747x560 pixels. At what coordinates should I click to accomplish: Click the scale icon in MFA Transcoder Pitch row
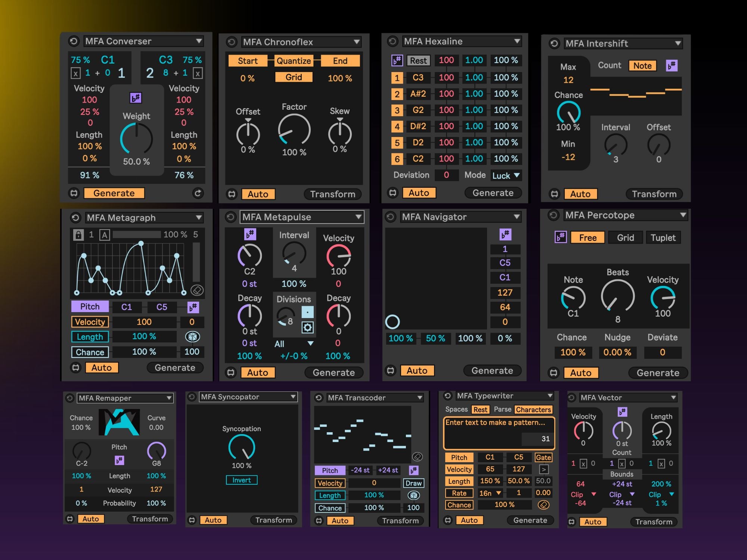[414, 470]
